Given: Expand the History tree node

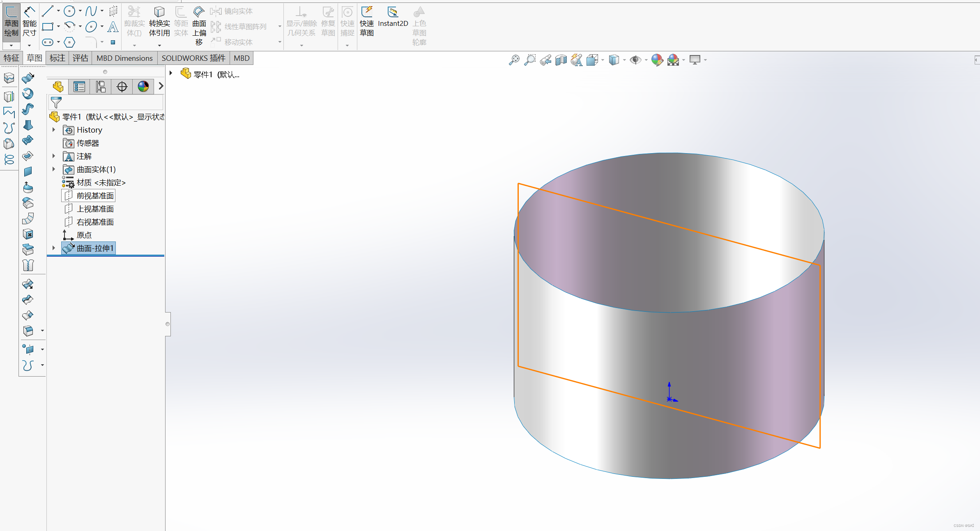Looking at the screenshot, I should coord(54,130).
